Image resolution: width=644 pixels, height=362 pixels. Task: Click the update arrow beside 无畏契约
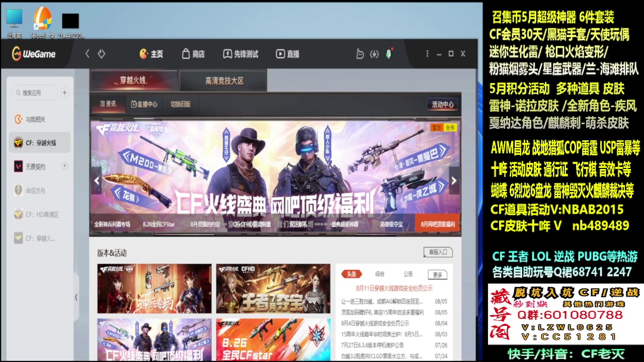point(64,166)
